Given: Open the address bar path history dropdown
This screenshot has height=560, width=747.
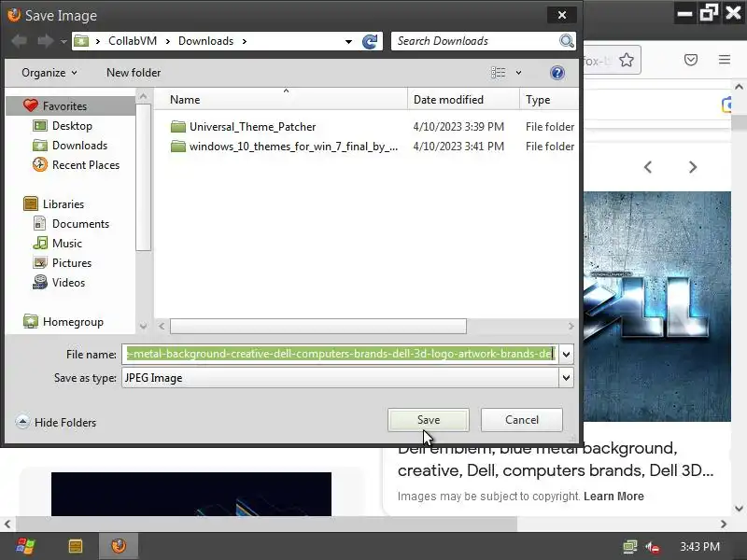Looking at the screenshot, I should coord(348,41).
